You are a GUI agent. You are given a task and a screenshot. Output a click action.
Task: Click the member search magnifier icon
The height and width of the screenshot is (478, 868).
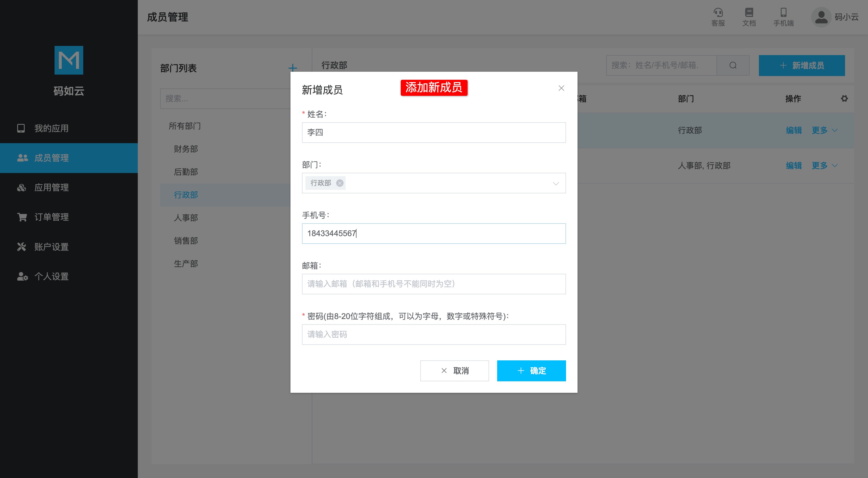[733, 65]
